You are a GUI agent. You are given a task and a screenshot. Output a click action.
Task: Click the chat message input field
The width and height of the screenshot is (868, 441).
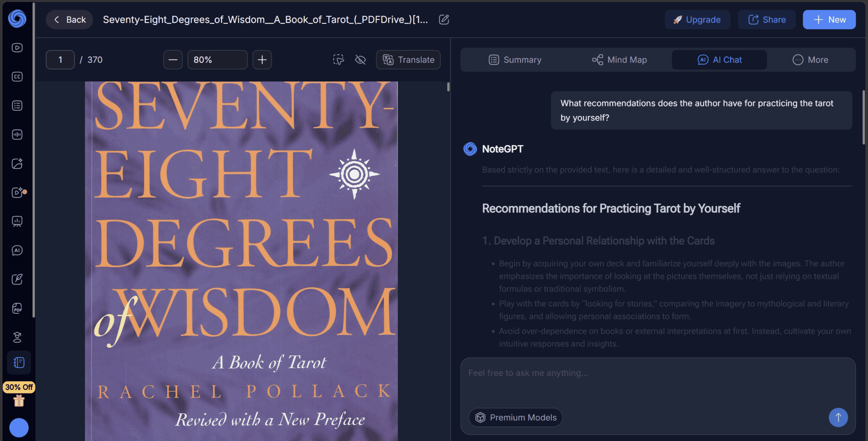(x=658, y=381)
